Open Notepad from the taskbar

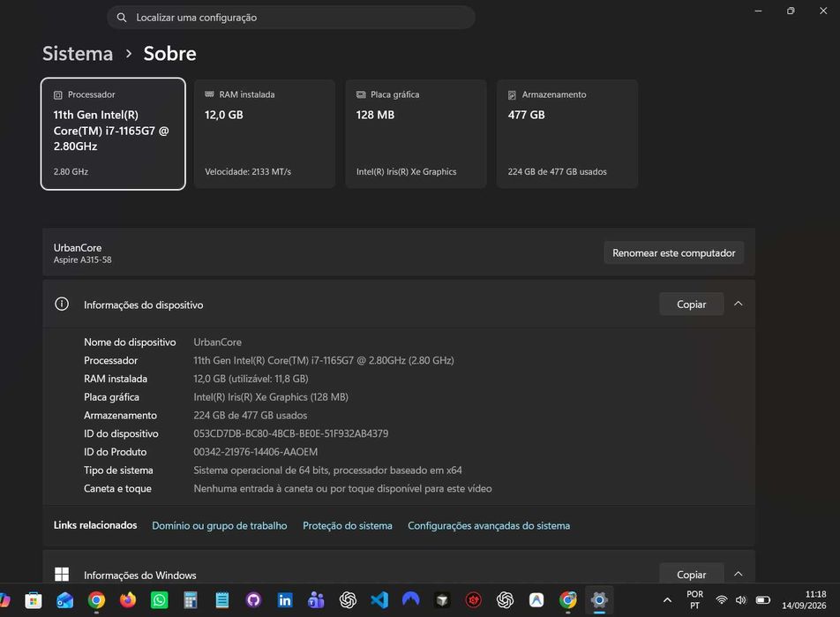[x=221, y=600]
